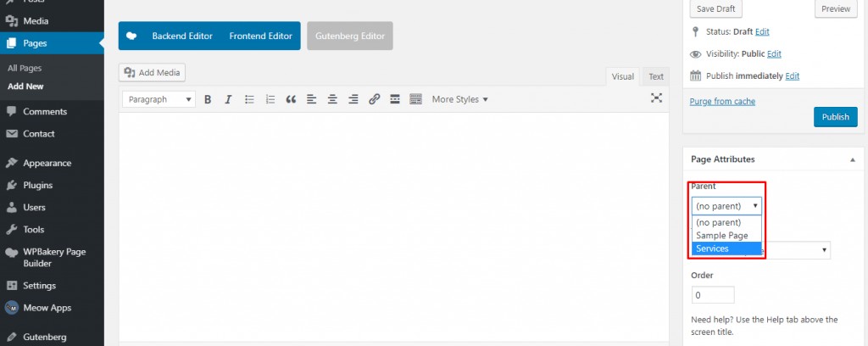Edit the Publish immediately schedule
The height and width of the screenshot is (346, 868).
click(793, 75)
